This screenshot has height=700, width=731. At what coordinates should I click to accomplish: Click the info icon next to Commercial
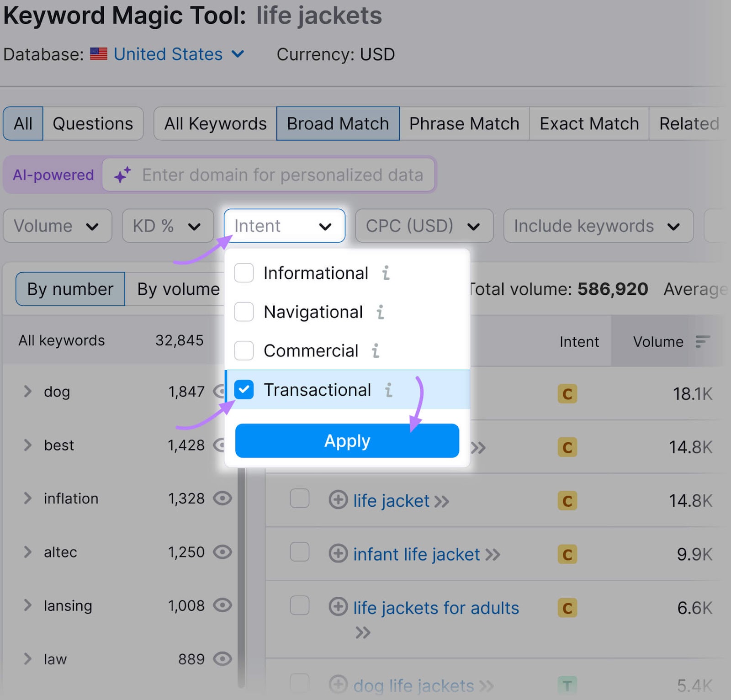click(376, 350)
